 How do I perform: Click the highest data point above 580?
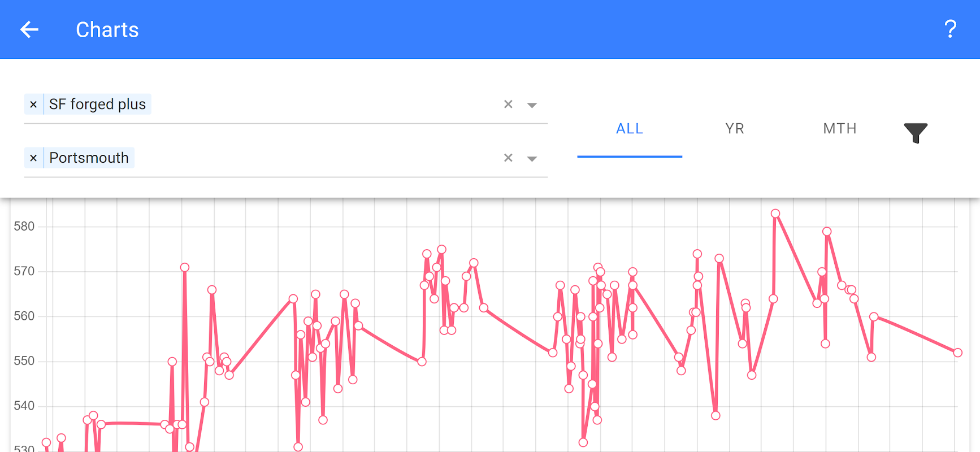pyautogui.click(x=775, y=214)
